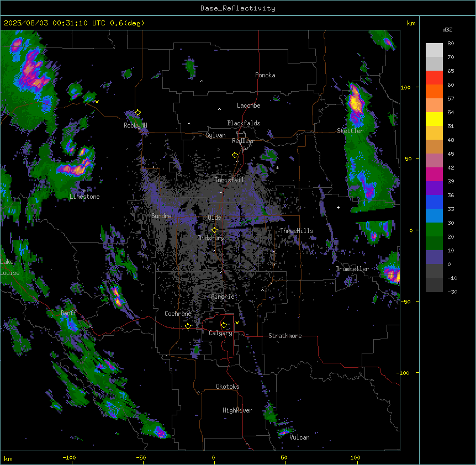Select the dBZ legend heading
476x465 pixels.
(x=447, y=30)
